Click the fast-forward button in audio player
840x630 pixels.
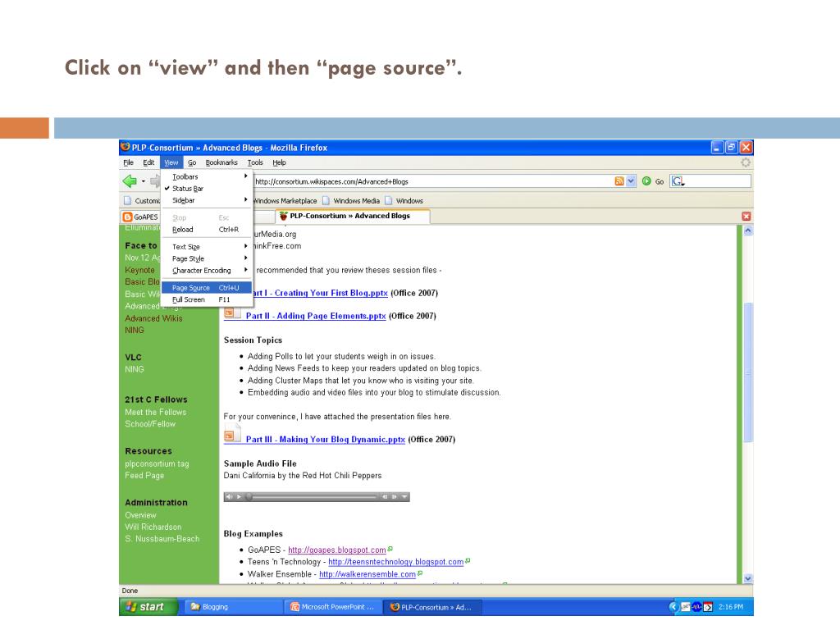click(x=395, y=497)
